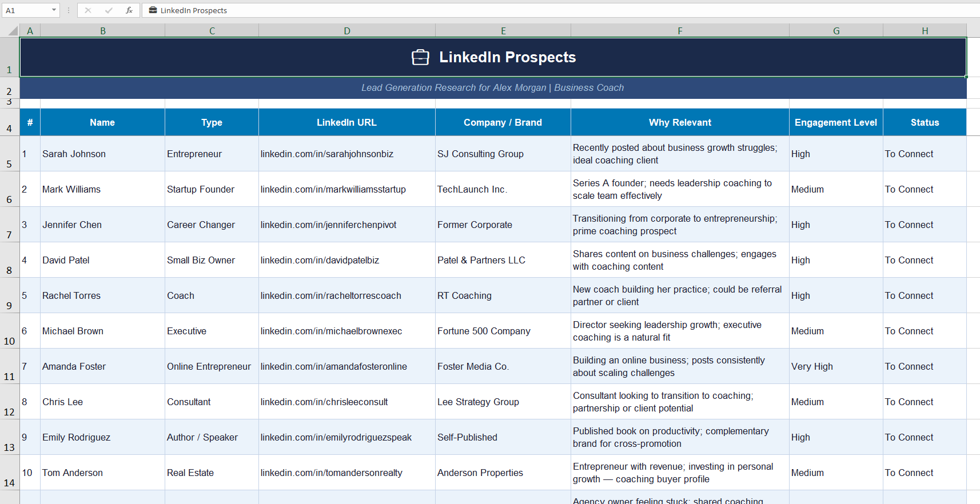This screenshot has height=504, width=980.
Task: Select the 'RT Coaching' company cell
Action: pos(503,295)
